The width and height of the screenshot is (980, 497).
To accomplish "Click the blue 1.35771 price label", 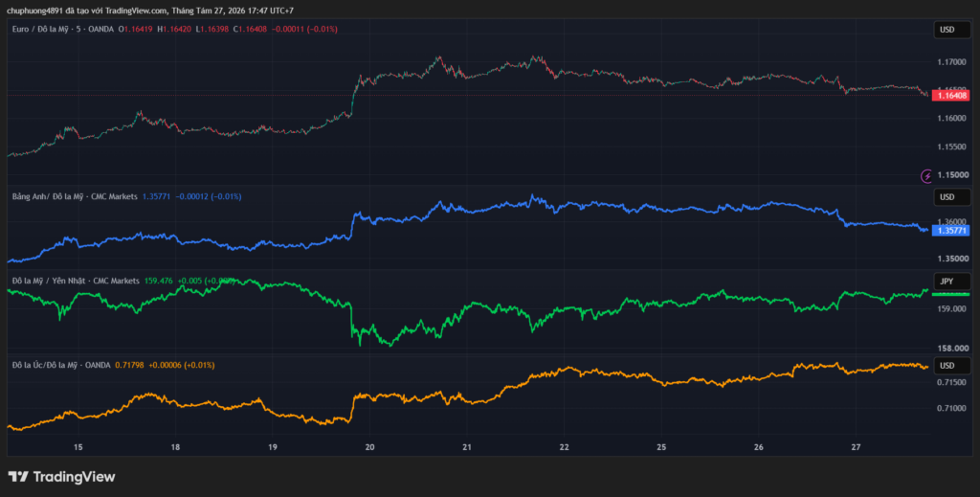I will pos(950,231).
